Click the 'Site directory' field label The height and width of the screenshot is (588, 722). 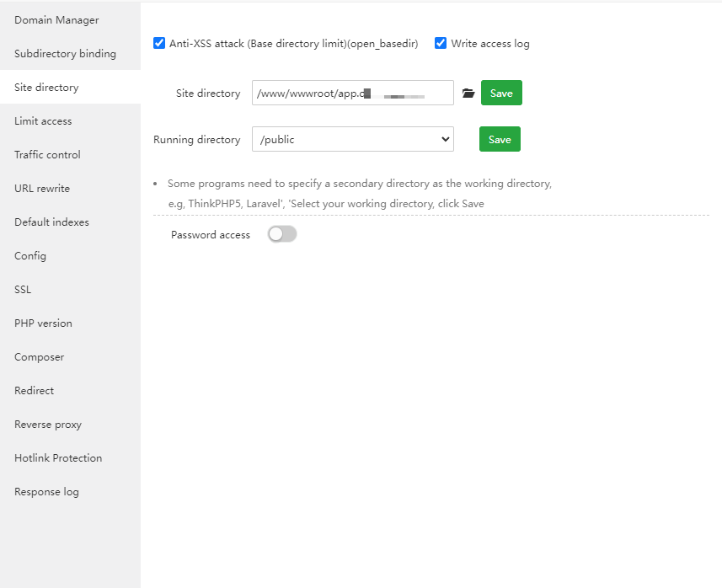[208, 93]
